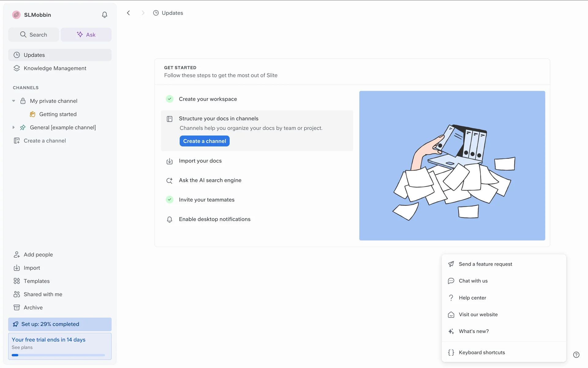Click blue Create a channel button
588x368 pixels.
(204, 141)
